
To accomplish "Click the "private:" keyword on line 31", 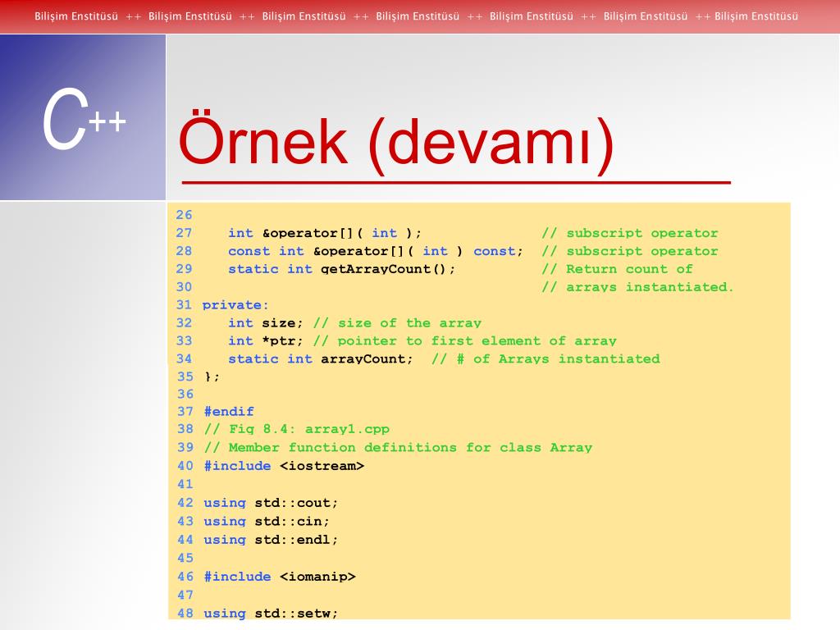I will [x=235, y=305].
